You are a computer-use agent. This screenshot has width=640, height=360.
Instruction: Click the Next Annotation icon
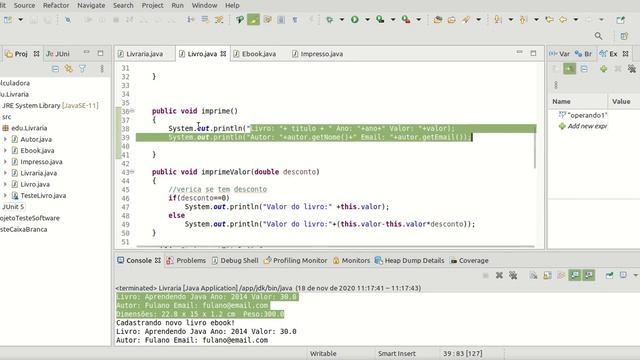[498, 19]
